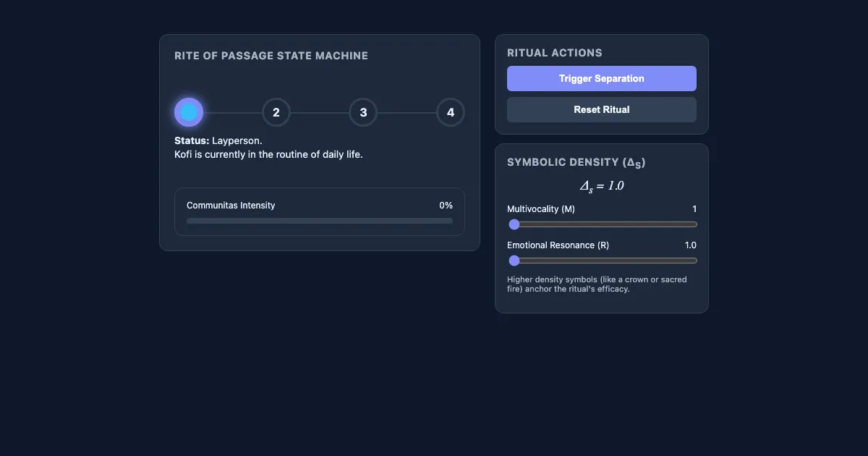Click the 'Kofi is currently in the routine' line
The width and height of the screenshot is (868, 456).
coord(268,154)
